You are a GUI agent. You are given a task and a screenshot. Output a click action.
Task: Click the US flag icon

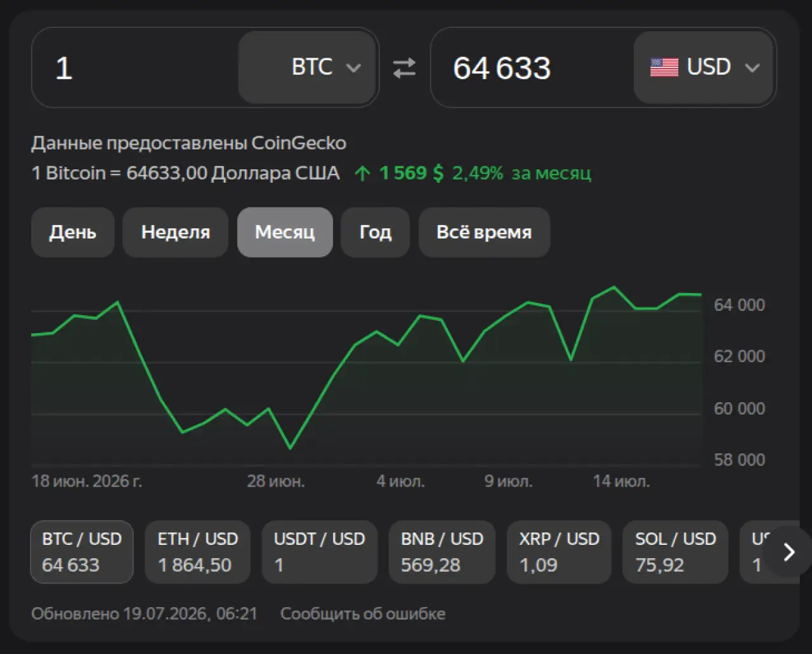pos(664,67)
